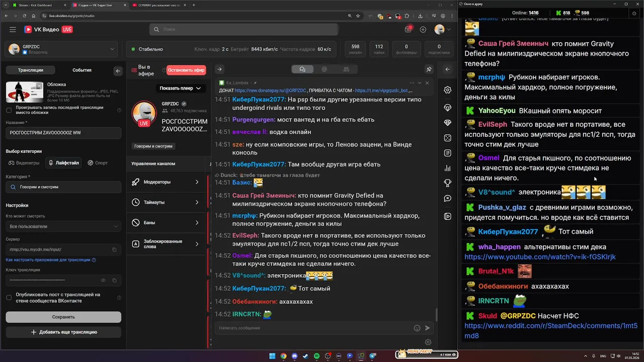Click the back arrow above right sidebar
Viewport: 644px width, 362px height.
pyautogui.click(x=447, y=69)
